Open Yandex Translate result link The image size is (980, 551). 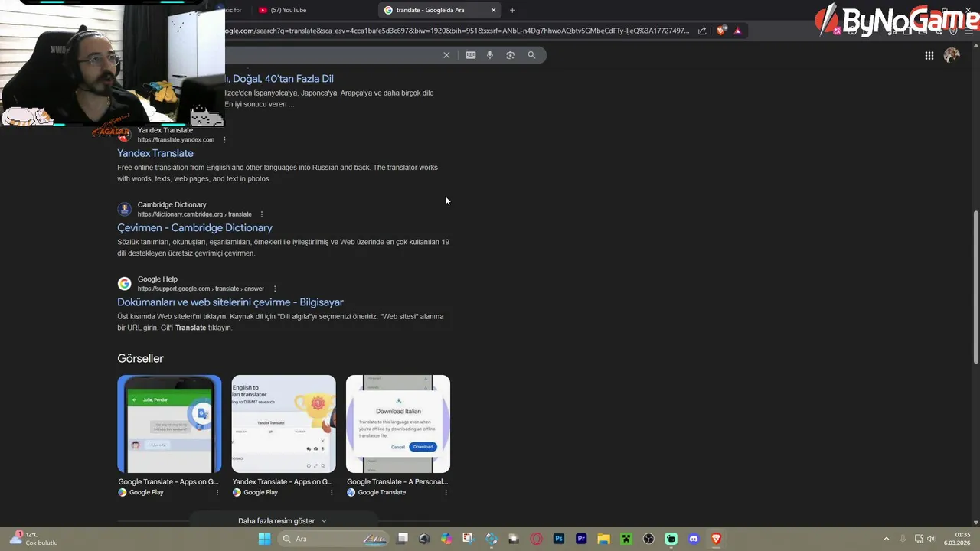click(155, 153)
